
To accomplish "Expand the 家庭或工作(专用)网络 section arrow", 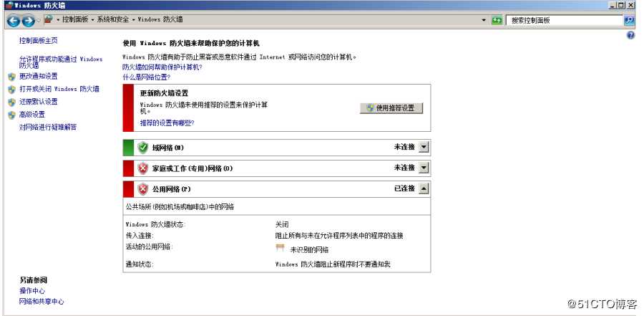I will (x=424, y=168).
